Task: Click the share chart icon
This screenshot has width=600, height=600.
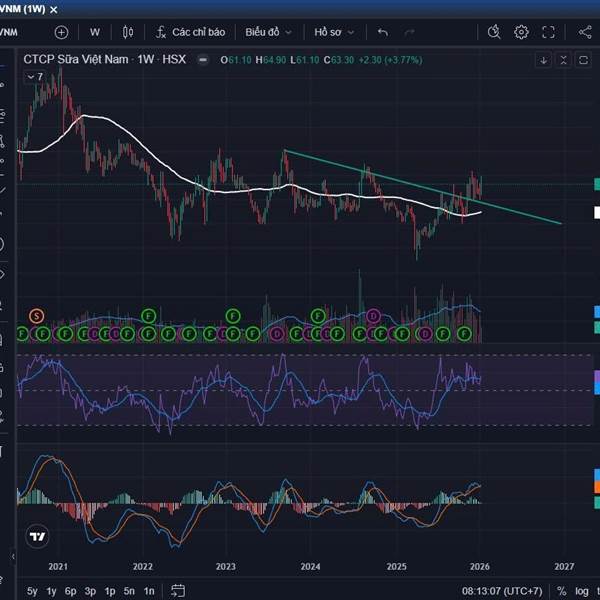Action: [x=585, y=32]
